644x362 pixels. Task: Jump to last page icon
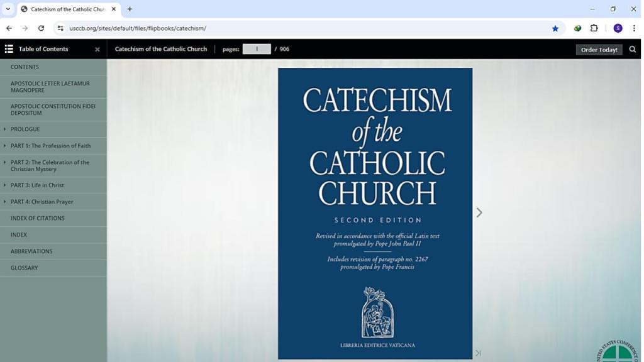[x=478, y=353]
